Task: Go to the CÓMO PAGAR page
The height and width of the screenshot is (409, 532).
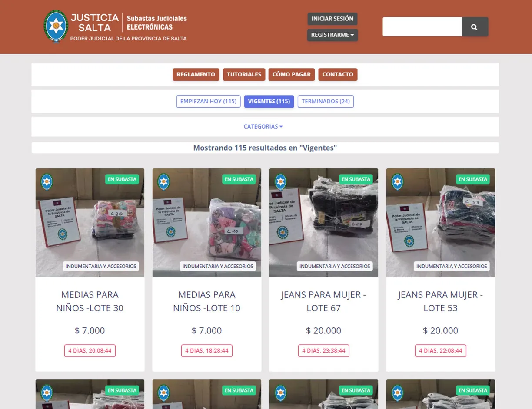Action: pyautogui.click(x=291, y=74)
